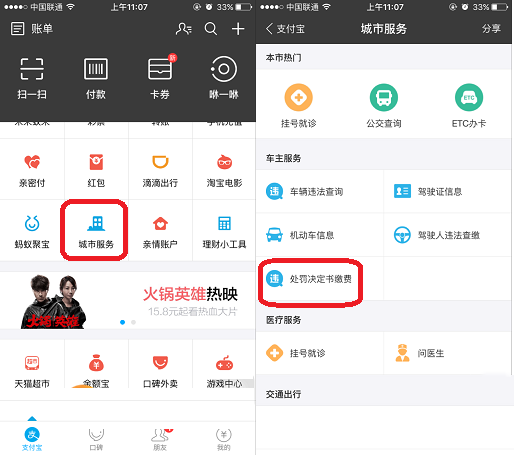
Task: Open 城市服务 city services
Action: 96,232
